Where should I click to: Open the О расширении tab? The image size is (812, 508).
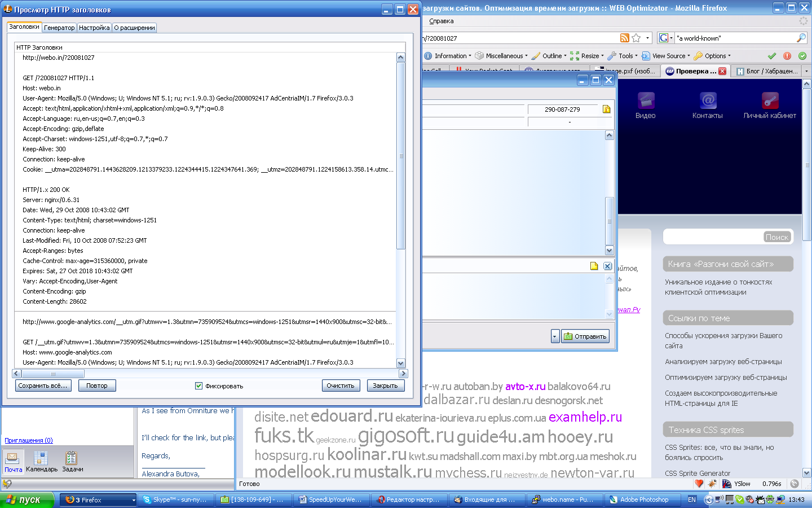[134, 28]
